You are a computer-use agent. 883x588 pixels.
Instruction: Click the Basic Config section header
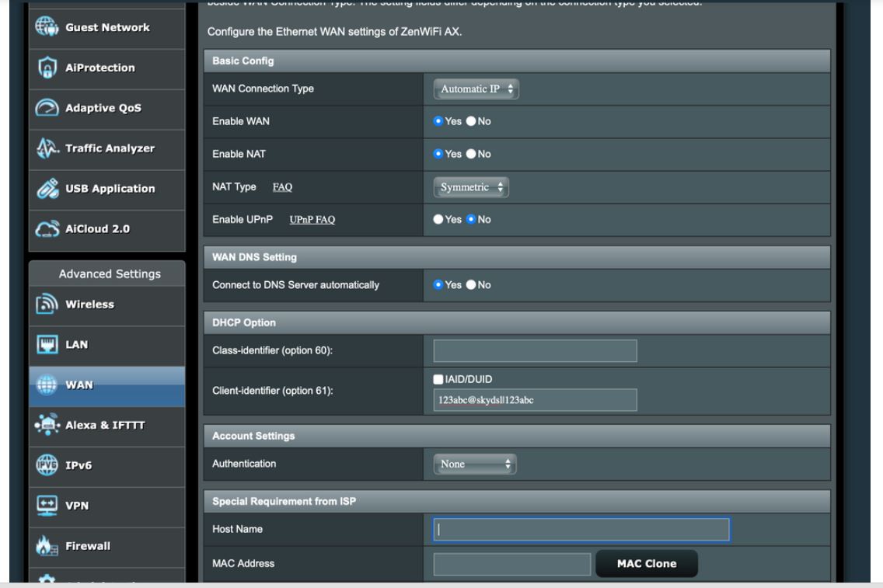[517, 61]
